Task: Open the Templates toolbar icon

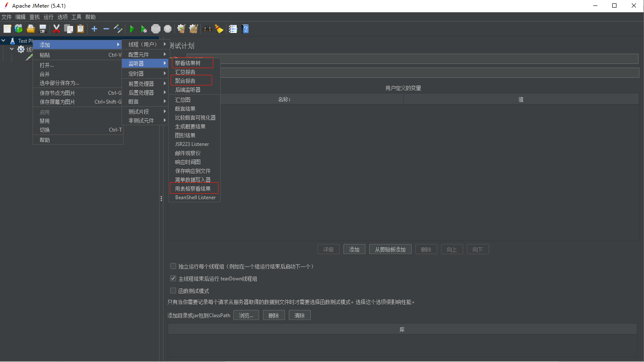Action: pyautogui.click(x=19, y=29)
